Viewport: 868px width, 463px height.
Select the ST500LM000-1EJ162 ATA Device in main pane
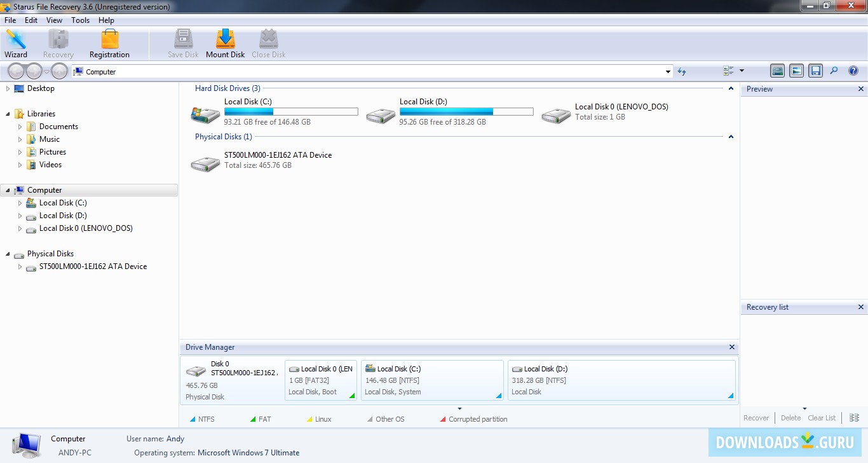click(x=261, y=160)
